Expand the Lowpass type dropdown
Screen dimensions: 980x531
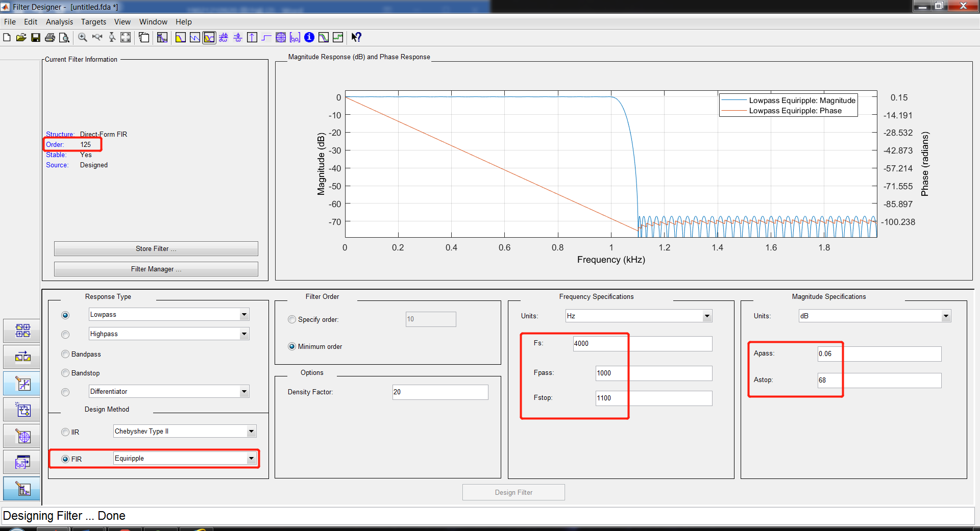[x=244, y=314]
